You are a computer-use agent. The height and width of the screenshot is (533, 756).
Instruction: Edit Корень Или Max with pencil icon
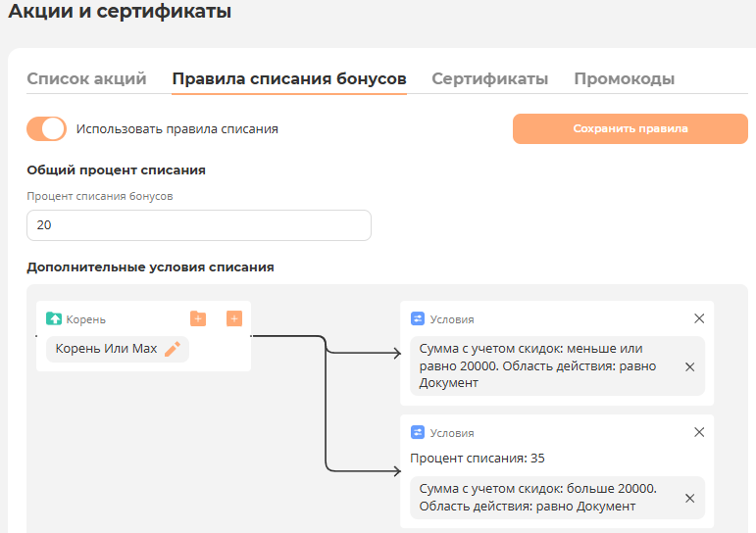pos(173,349)
